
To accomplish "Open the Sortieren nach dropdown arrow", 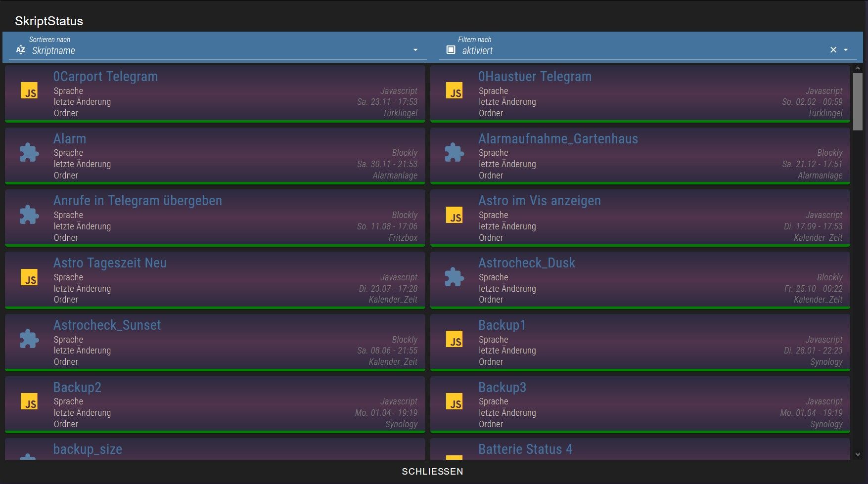I will (x=415, y=50).
